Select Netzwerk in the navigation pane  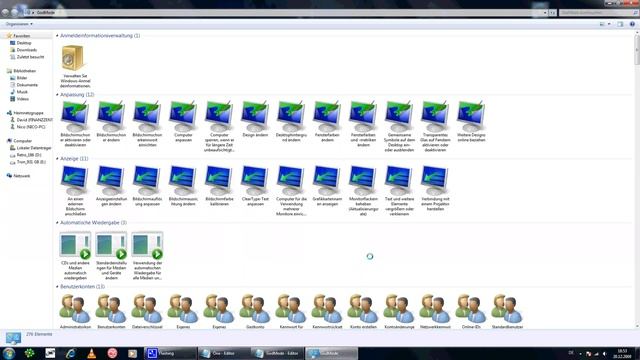(x=22, y=176)
